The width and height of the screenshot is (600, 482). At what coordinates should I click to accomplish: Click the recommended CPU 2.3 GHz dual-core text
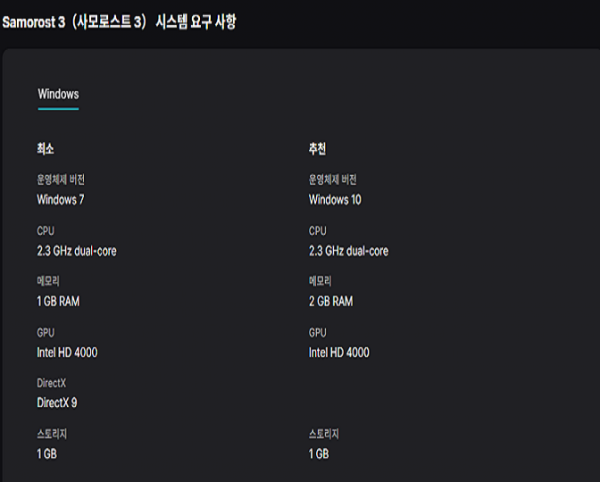coord(348,250)
